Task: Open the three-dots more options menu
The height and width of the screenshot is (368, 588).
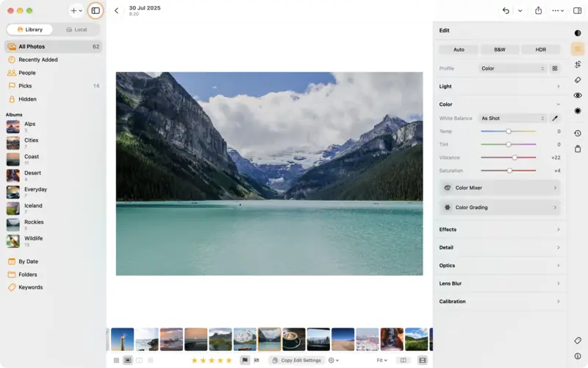Action: click(x=558, y=10)
